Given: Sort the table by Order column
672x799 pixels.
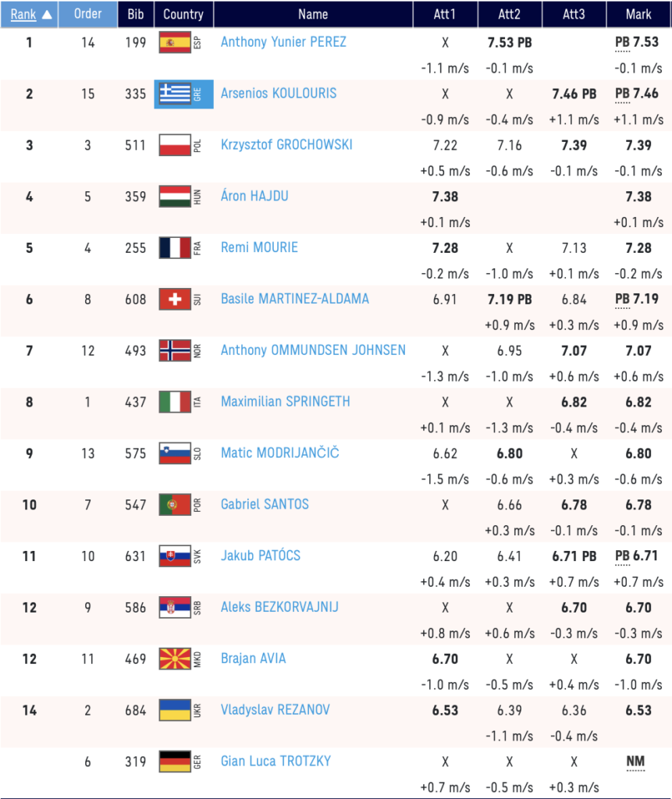Looking at the screenshot, I should tap(87, 14).
